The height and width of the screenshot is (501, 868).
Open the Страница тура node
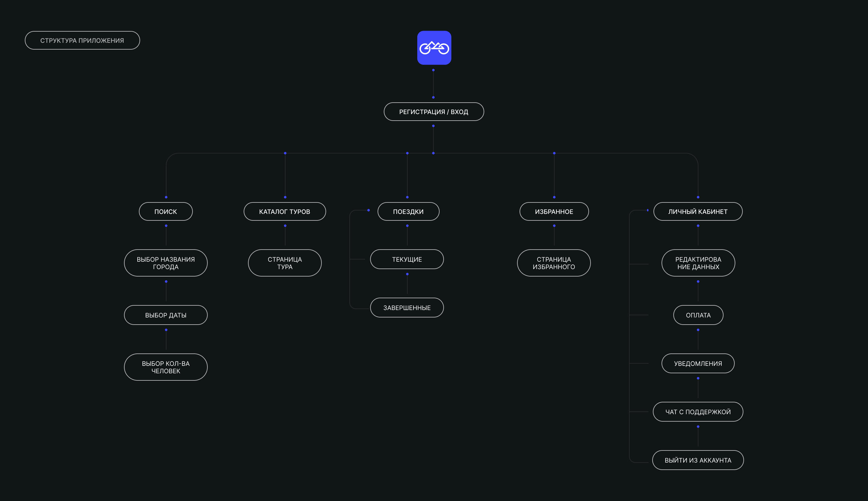285,263
